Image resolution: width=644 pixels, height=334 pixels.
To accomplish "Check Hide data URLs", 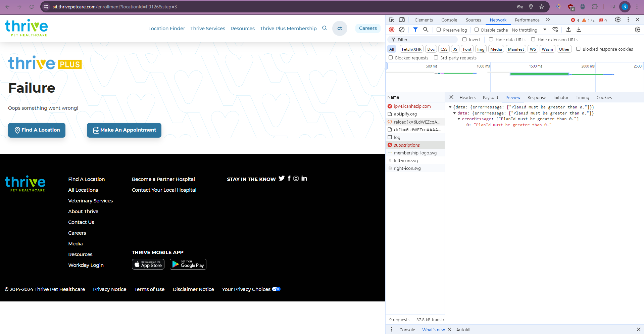I will (491, 39).
